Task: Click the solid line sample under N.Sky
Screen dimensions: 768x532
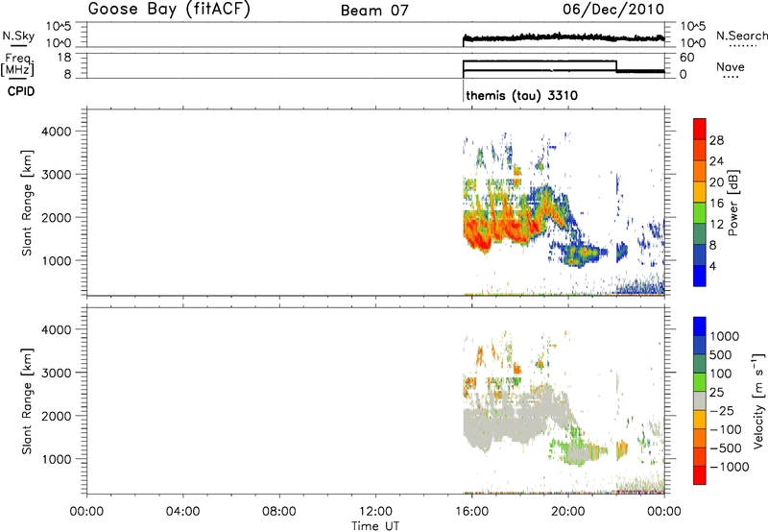Action: pos(18,46)
